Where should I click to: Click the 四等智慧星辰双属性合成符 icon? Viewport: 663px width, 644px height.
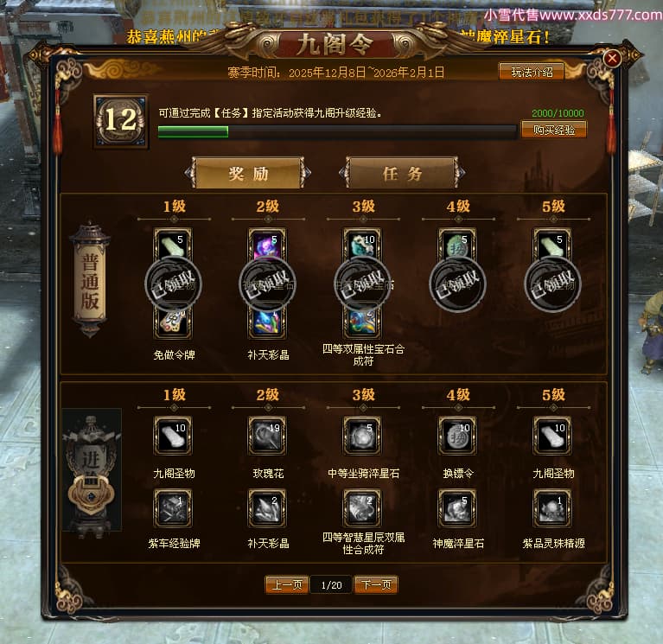tap(362, 508)
